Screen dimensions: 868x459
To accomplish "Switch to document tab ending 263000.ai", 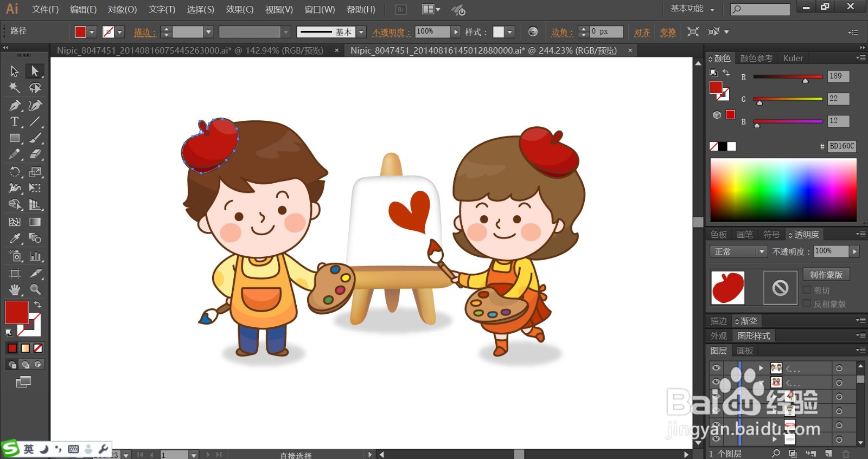I will [190, 50].
